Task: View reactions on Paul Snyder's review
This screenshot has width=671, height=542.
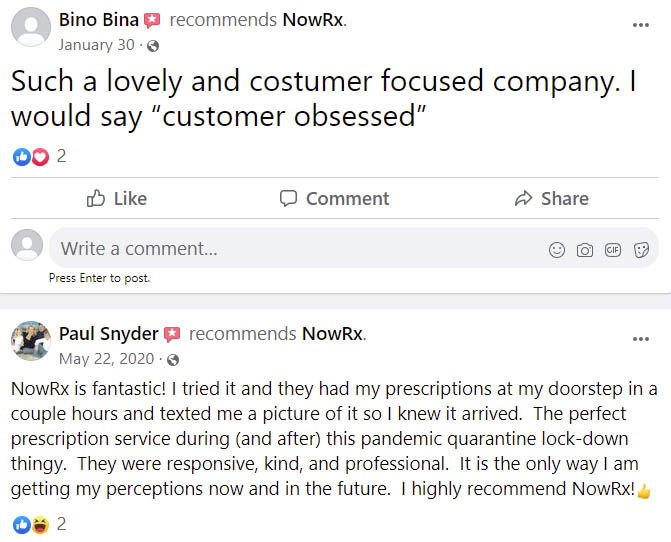Action: click(31, 524)
